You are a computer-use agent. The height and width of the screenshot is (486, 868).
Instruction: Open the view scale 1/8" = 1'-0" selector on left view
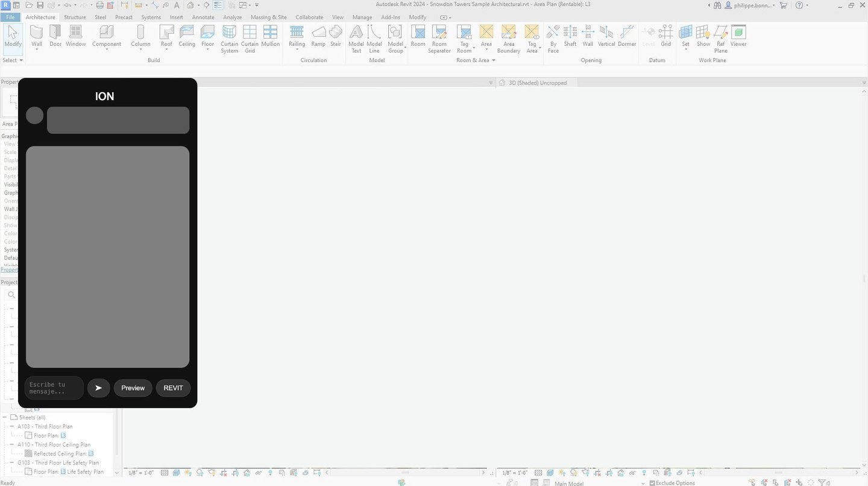coord(141,473)
